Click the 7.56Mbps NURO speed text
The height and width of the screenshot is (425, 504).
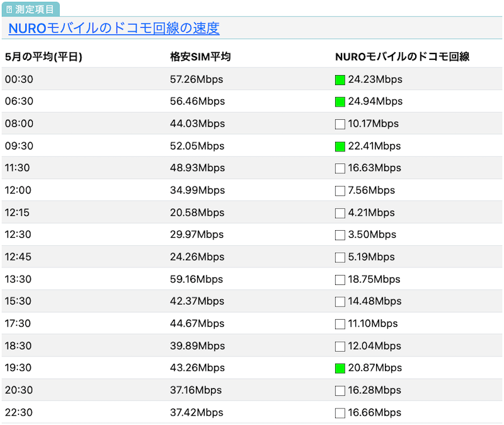coord(371,190)
